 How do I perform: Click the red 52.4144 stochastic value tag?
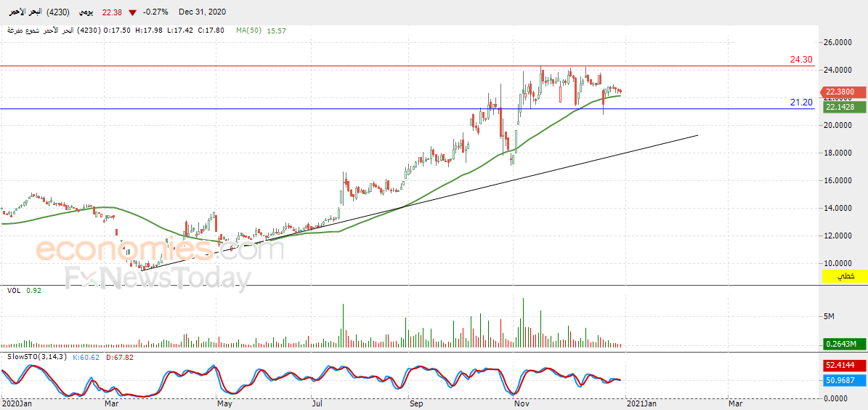coord(842,366)
